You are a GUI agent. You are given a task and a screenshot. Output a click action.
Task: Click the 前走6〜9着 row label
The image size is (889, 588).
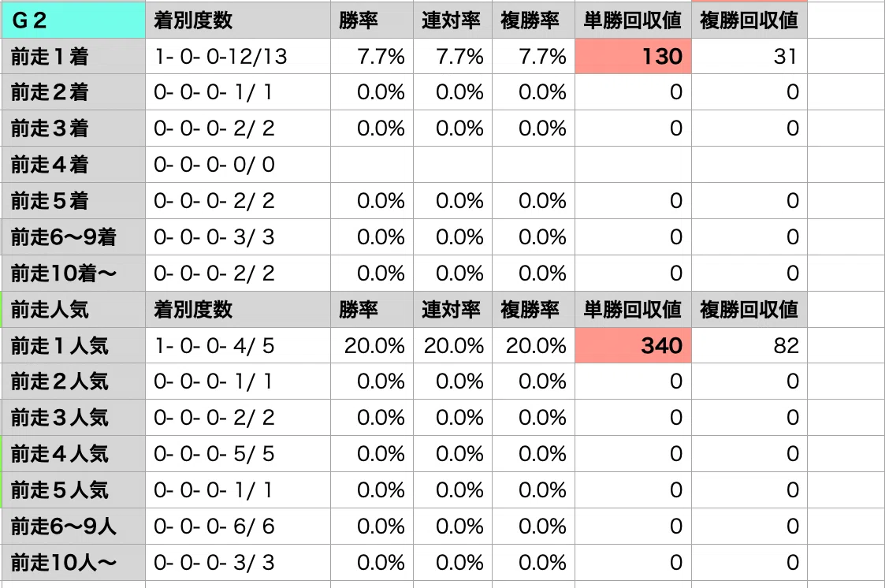pos(73,237)
